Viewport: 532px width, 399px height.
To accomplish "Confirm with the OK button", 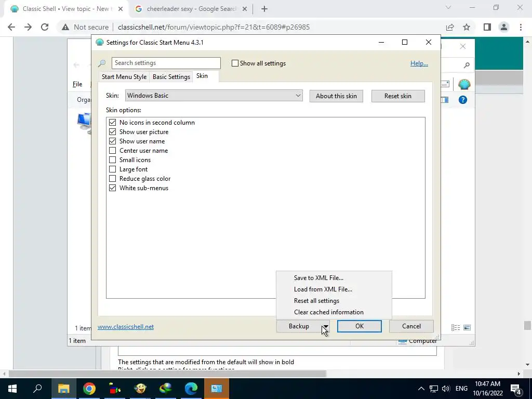I will click(x=360, y=326).
